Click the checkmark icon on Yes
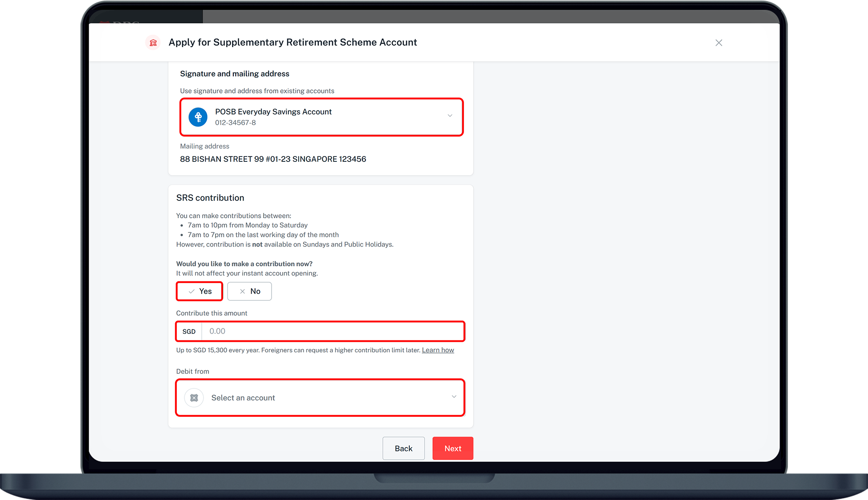Viewport: 868px width, 500px height. tap(192, 292)
